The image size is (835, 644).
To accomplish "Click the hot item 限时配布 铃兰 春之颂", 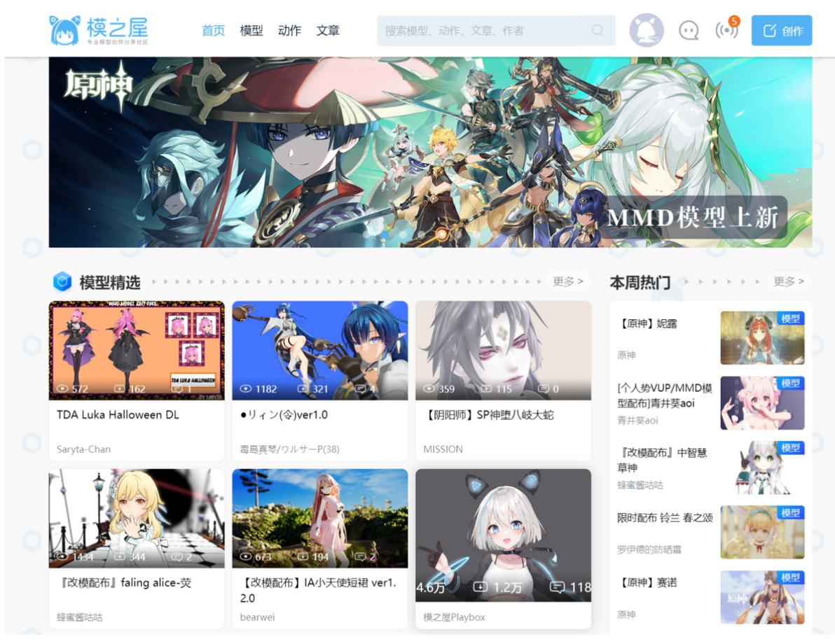I will pyautogui.click(x=665, y=518).
